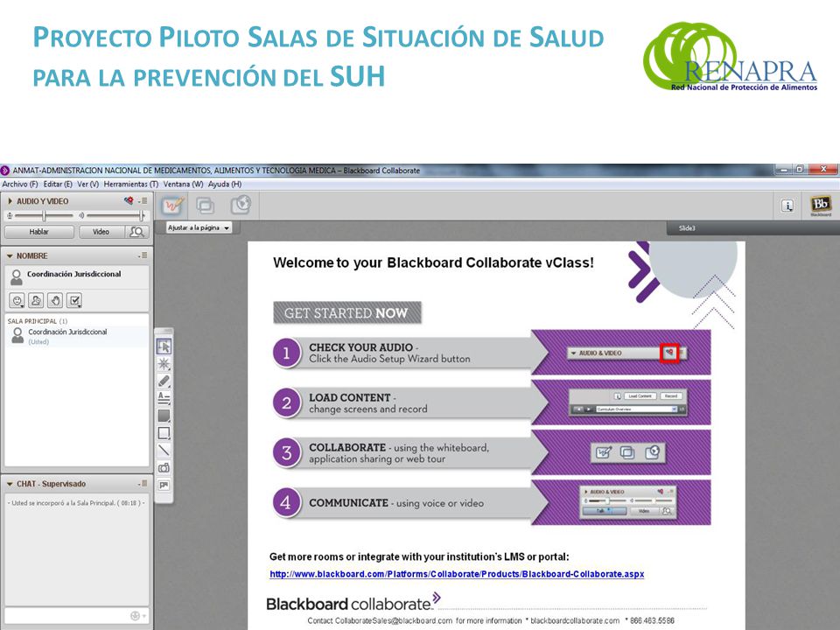Click the Sala Principal (1) room header
This screenshot has height=630, width=840.
(38, 321)
